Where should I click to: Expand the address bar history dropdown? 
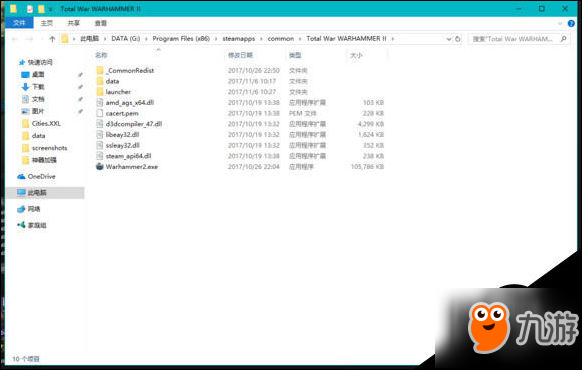point(448,39)
